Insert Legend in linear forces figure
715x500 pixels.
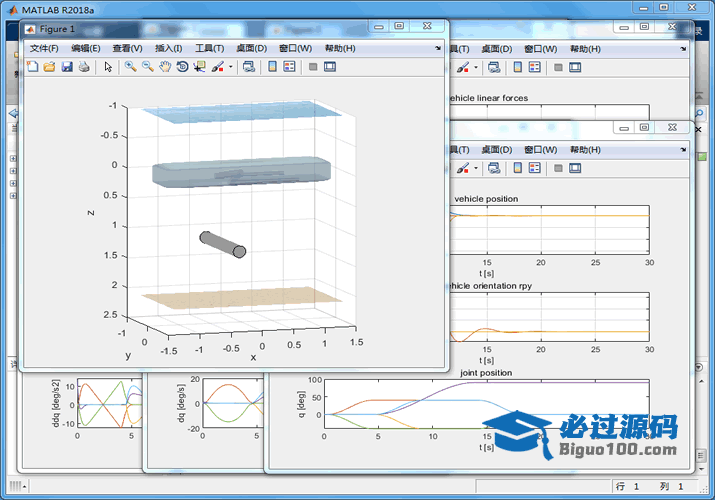tap(534, 67)
